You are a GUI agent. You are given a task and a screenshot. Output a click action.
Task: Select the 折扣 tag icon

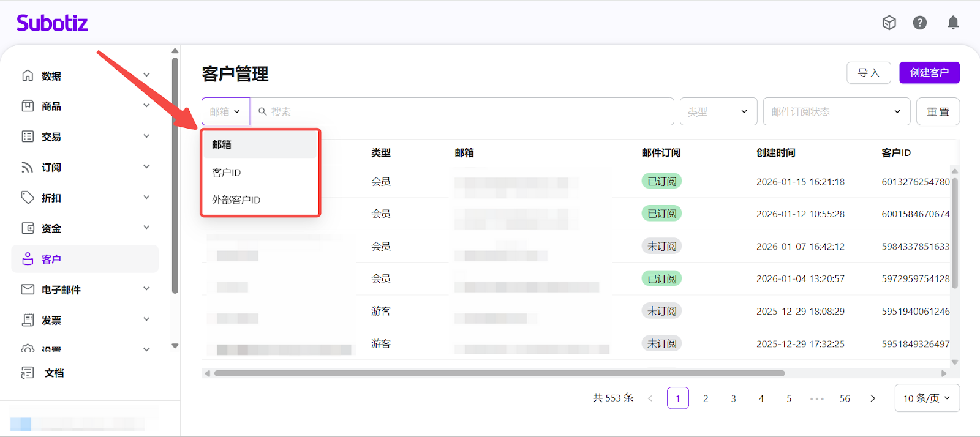(x=28, y=198)
